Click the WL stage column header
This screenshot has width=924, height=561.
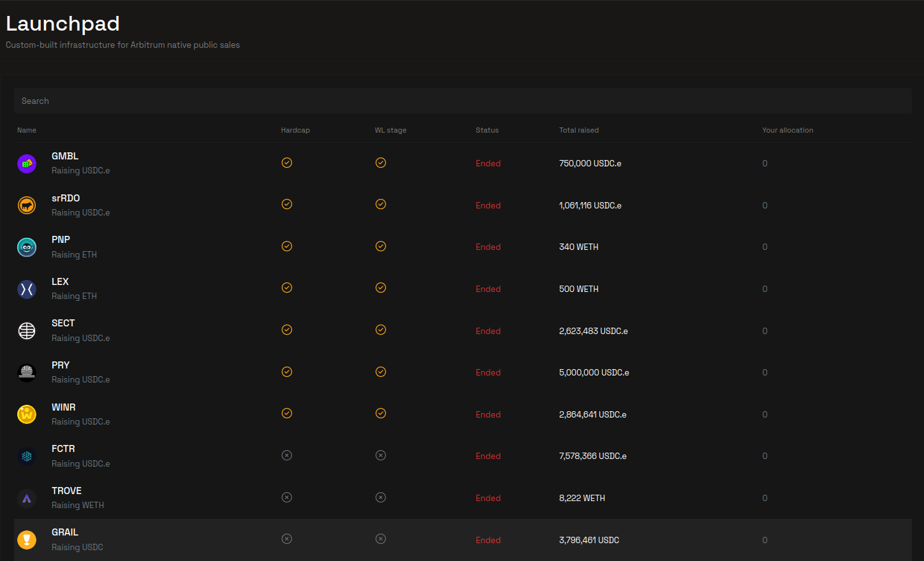point(390,130)
